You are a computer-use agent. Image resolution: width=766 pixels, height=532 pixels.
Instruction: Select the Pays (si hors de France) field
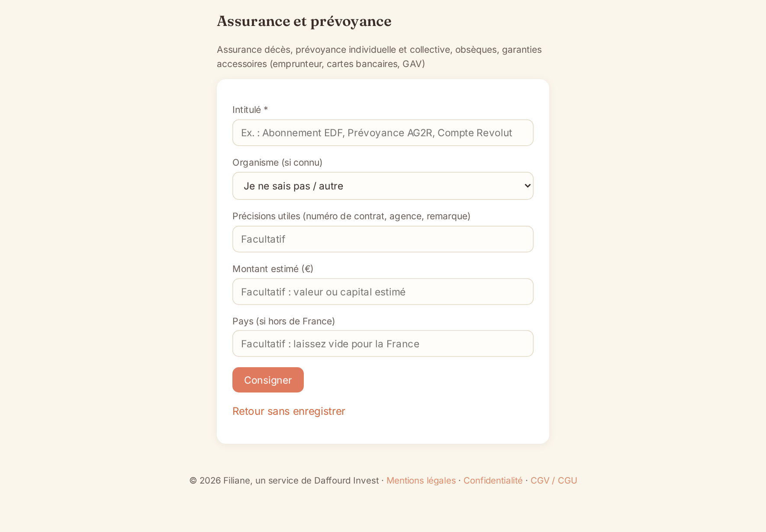[x=383, y=344]
